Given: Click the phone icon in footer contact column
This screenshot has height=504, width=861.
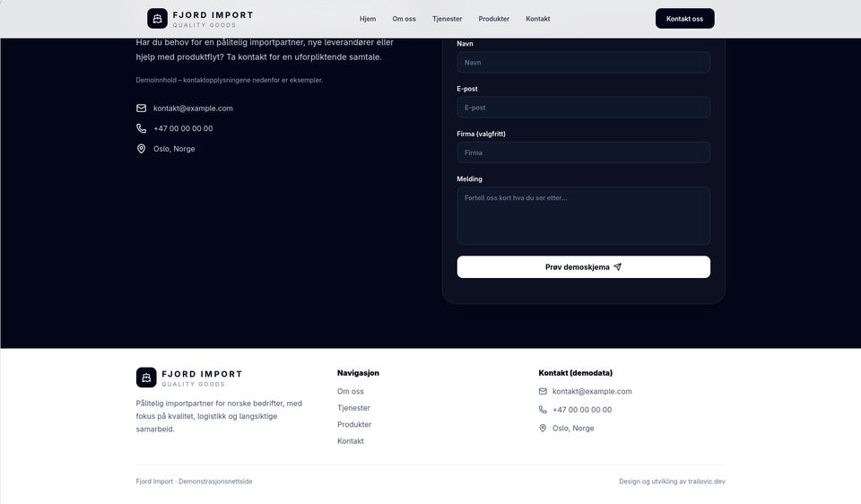Looking at the screenshot, I should (x=543, y=410).
